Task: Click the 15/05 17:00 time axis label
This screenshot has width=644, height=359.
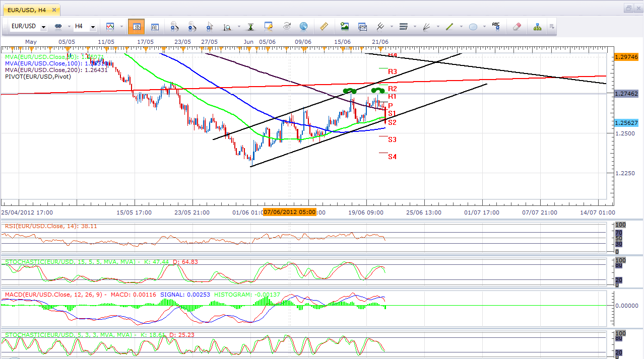Action: pos(134,212)
